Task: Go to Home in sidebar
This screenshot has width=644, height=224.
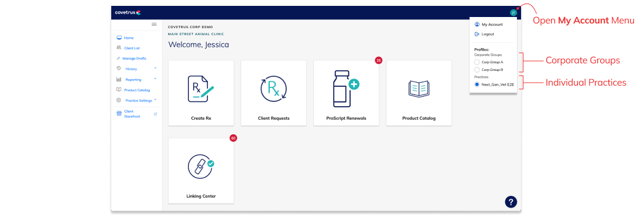Action: (129, 38)
